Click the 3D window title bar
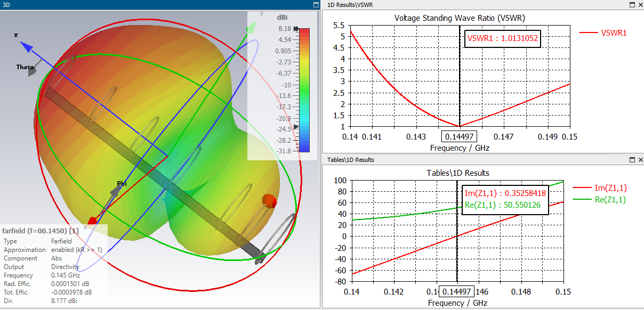This screenshot has width=644, height=310. click(x=160, y=4)
